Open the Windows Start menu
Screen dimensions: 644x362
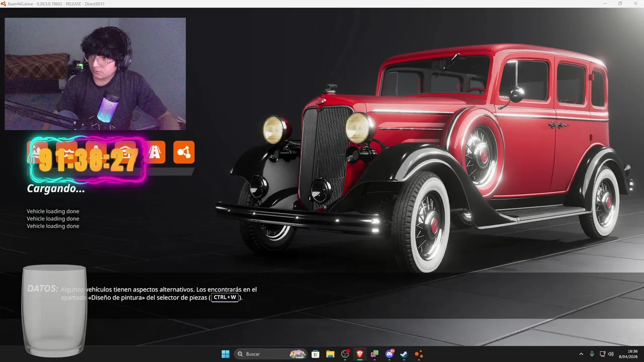pyautogui.click(x=225, y=354)
